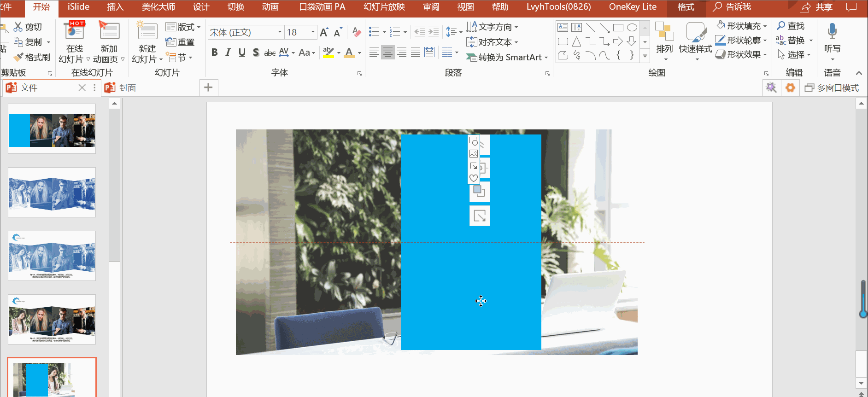Go to the 动画 ribbon tab
The height and width of the screenshot is (397, 868).
[x=270, y=7]
